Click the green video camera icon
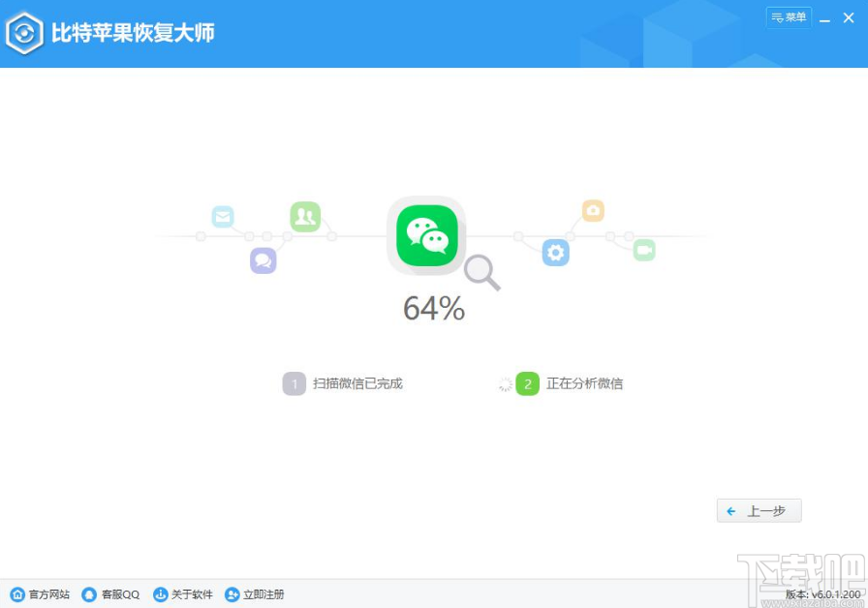The image size is (868, 608). (644, 250)
